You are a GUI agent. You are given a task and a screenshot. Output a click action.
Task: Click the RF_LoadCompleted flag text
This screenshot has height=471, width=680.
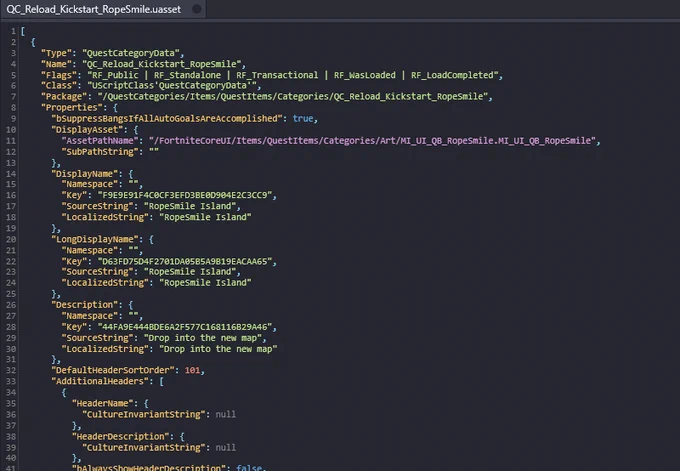[452, 75]
